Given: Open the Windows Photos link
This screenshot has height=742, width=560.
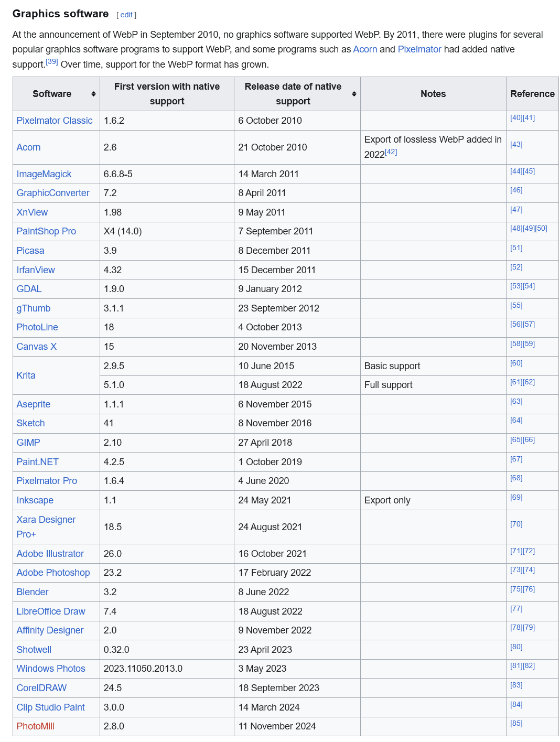Looking at the screenshot, I should point(51,669).
